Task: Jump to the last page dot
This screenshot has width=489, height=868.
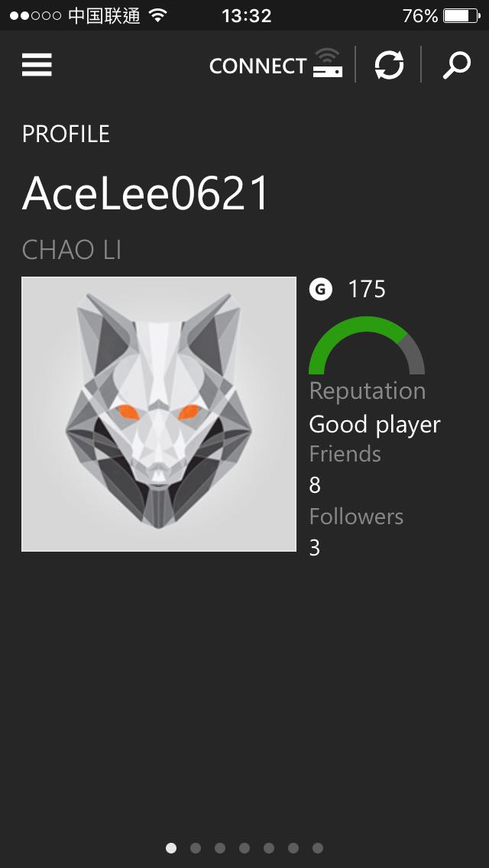Action: (x=317, y=848)
